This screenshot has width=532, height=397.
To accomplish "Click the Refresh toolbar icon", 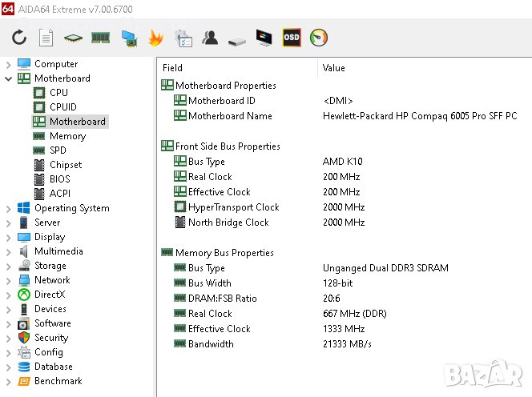I will pos(19,38).
